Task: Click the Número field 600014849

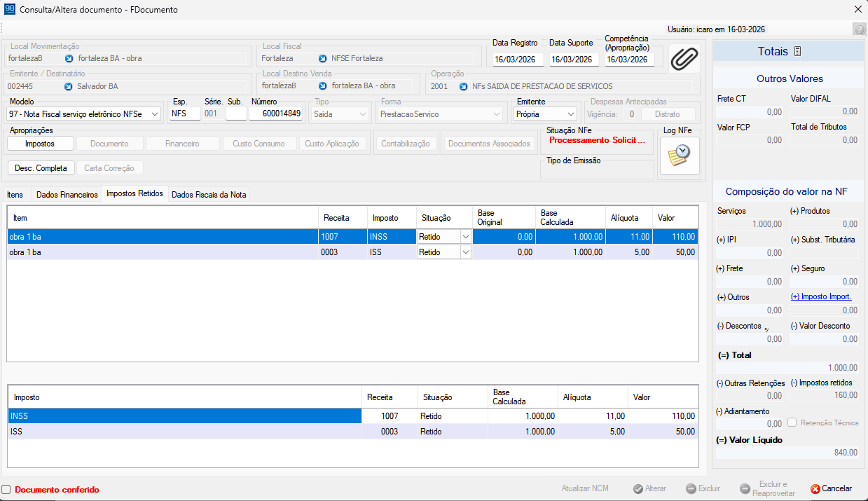Action: pos(276,114)
